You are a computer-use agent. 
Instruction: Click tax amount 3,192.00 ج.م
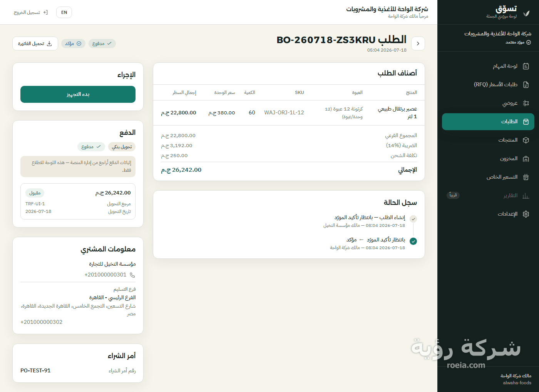pyautogui.click(x=177, y=146)
